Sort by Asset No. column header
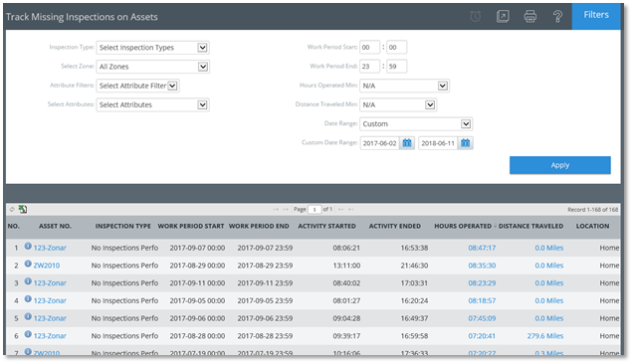The image size is (633, 364). point(55,226)
